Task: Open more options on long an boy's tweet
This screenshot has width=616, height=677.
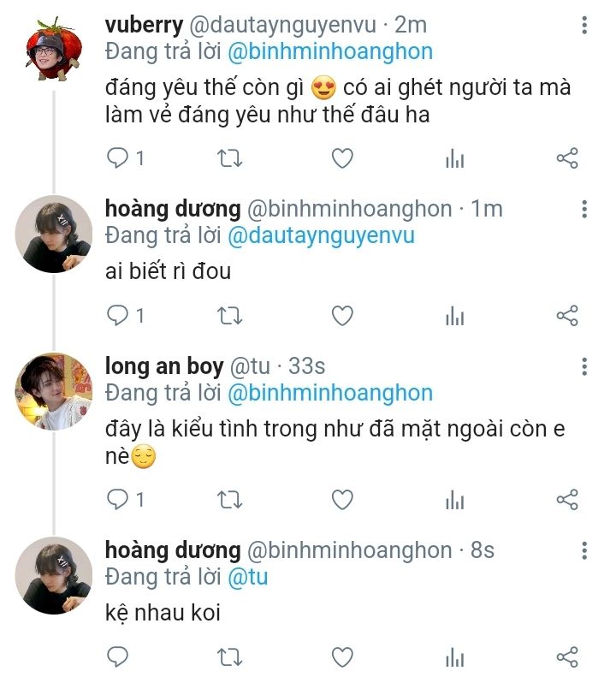Action: [x=584, y=367]
